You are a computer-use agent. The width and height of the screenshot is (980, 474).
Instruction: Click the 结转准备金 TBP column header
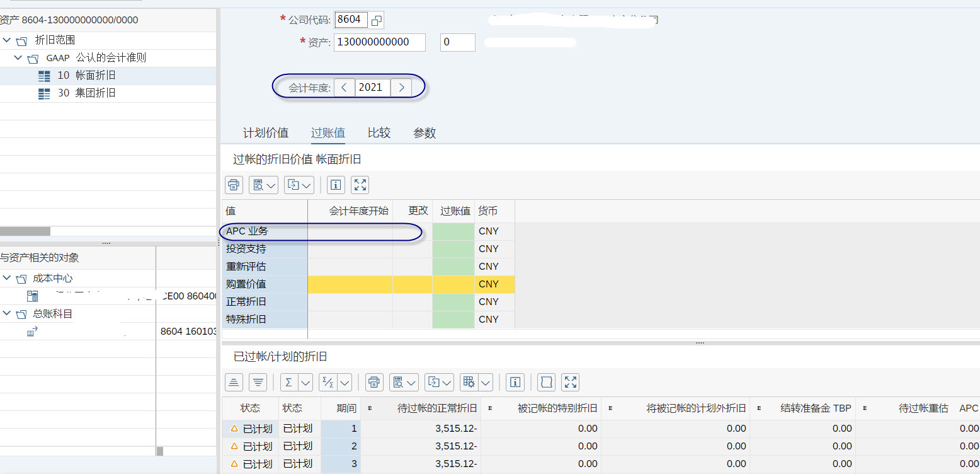[803, 408]
